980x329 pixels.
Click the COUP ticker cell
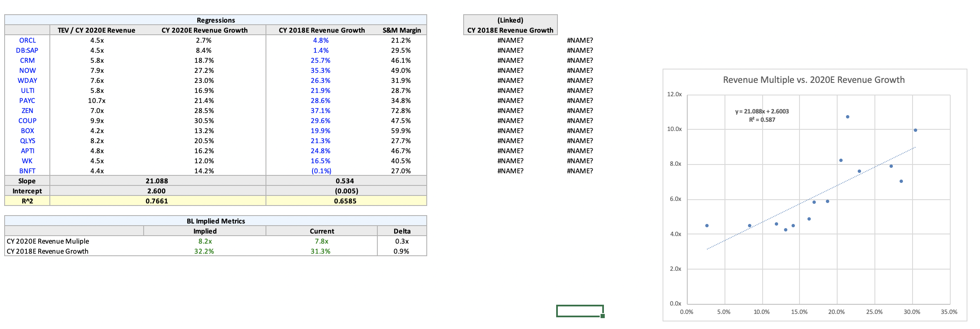[x=27, y=121]
